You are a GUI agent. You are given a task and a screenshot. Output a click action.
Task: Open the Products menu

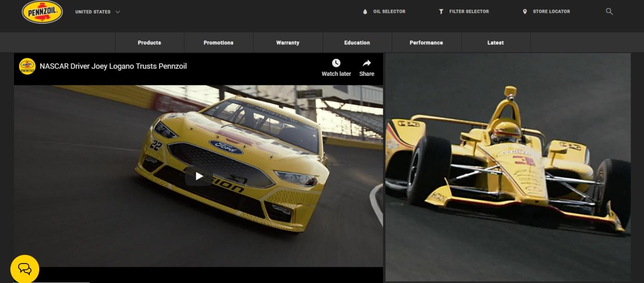click(x=149, y=42)
